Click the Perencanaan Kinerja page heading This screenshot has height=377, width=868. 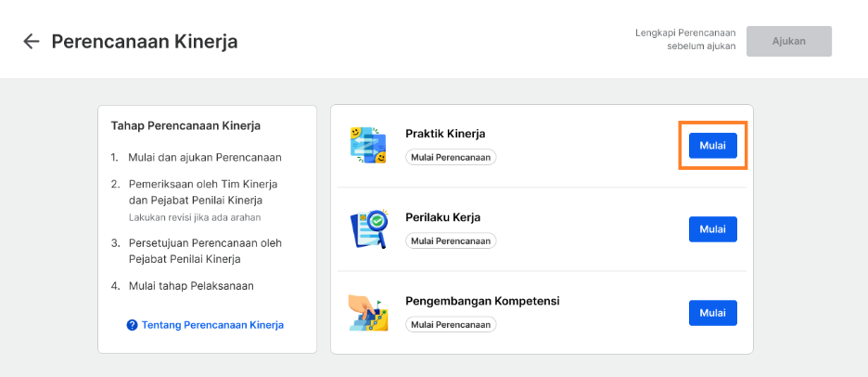(145, 42)
